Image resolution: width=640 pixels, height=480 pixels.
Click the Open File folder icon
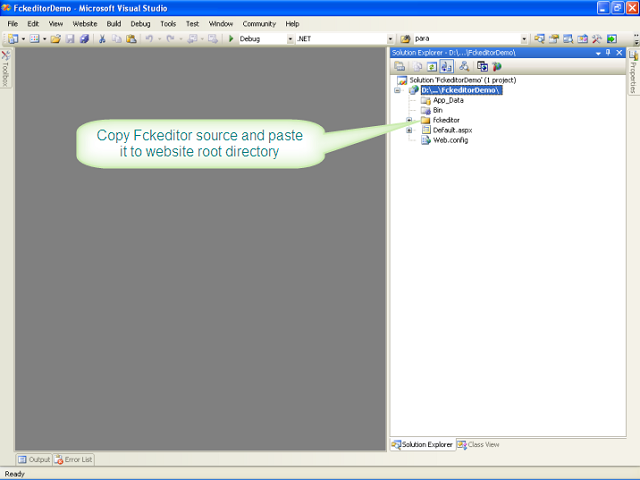56,39
